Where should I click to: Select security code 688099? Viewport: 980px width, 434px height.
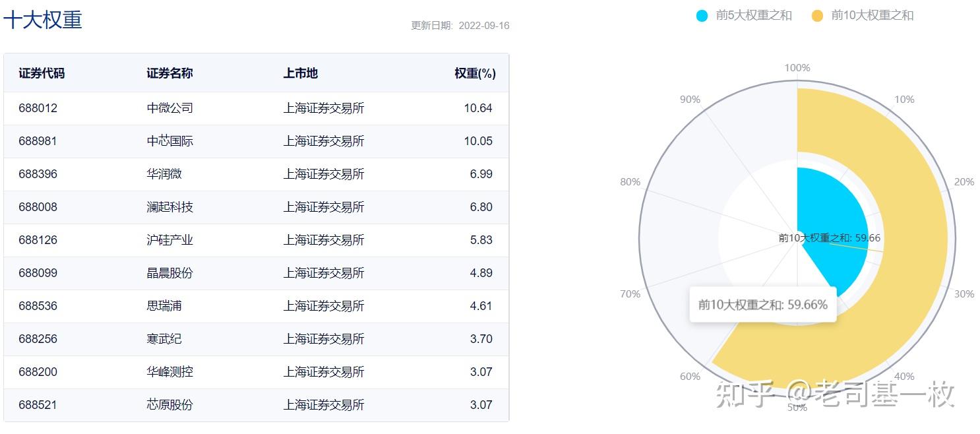38,273
